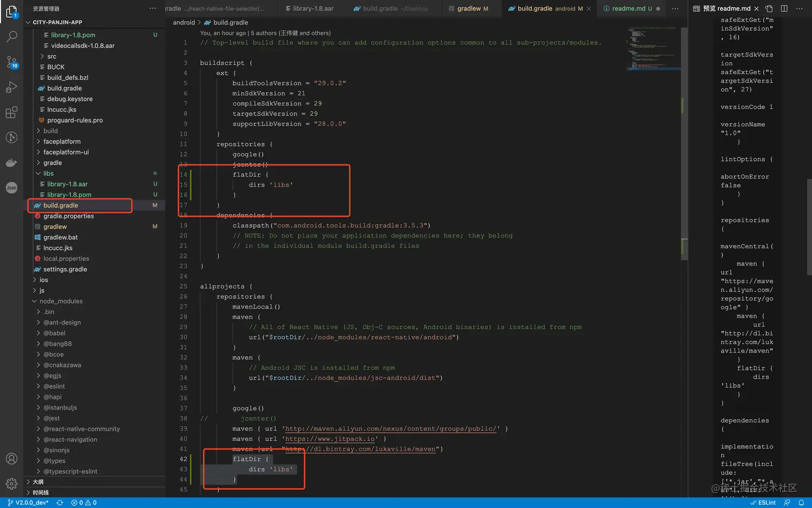Close the build.gradle android tab
Screen dimensions: 812x508
click(589, 9)
